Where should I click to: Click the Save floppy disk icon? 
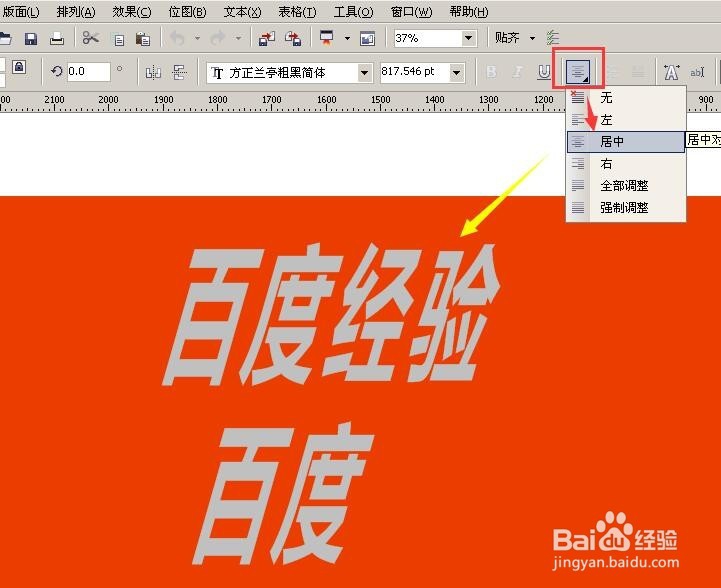pos(31,39)
